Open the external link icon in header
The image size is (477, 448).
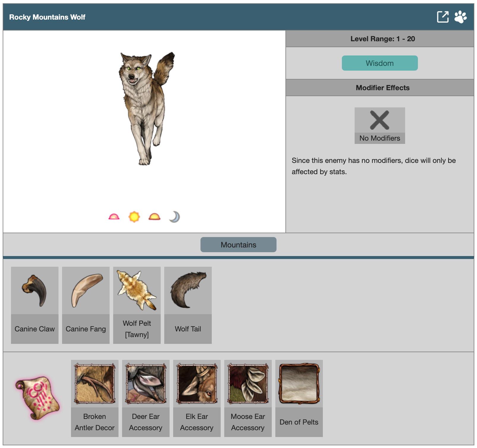click(443, 17)
